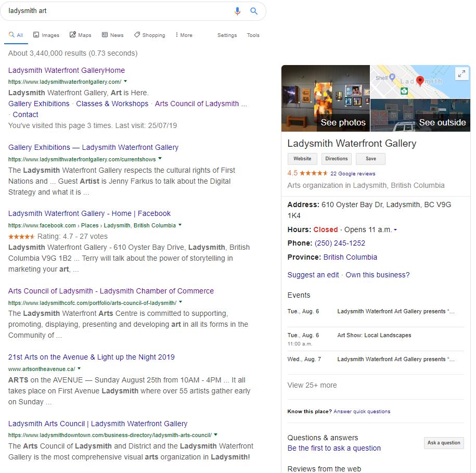
Task: Open 'Ladysmith Arts Council' downtown directory result
Action: pos(98,424)
